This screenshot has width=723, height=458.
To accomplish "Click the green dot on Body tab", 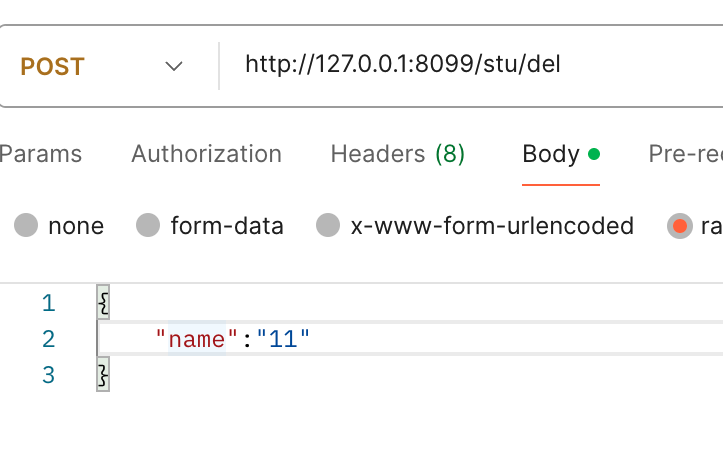I will pos(594,154).
